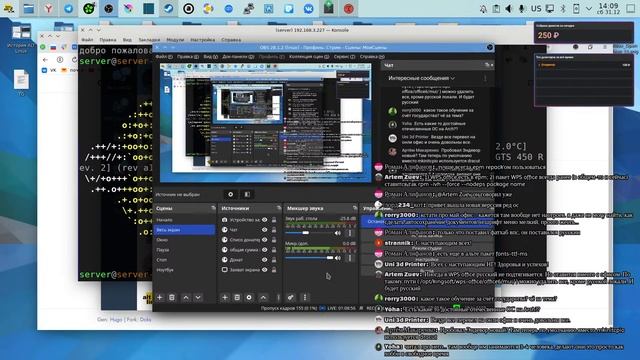Open Yandex browser from the taskbar
This screenshot has height=360, width=640.
(49, 9)
